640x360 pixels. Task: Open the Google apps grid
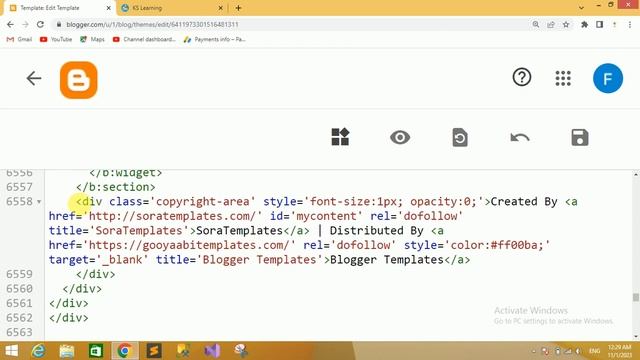(x=563, y=78)
